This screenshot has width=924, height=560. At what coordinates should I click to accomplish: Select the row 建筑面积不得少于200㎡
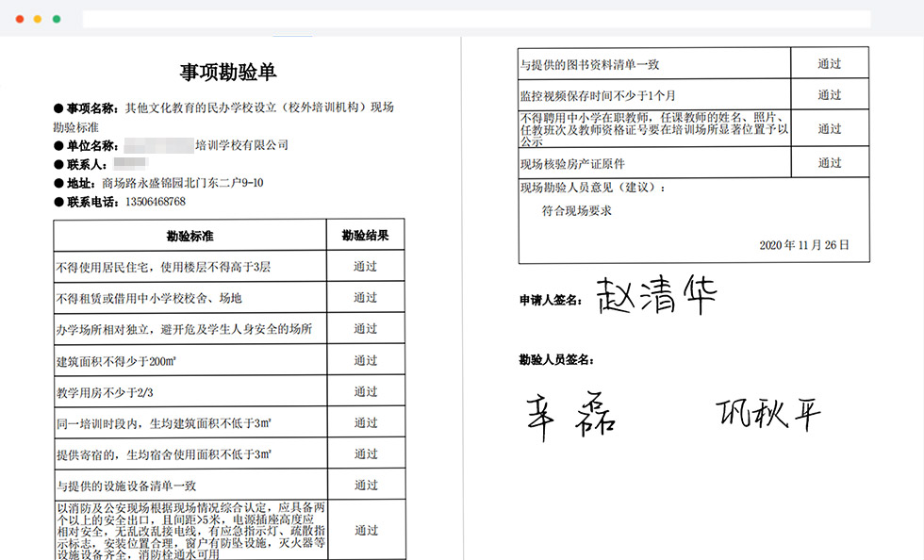click(190, 360)
